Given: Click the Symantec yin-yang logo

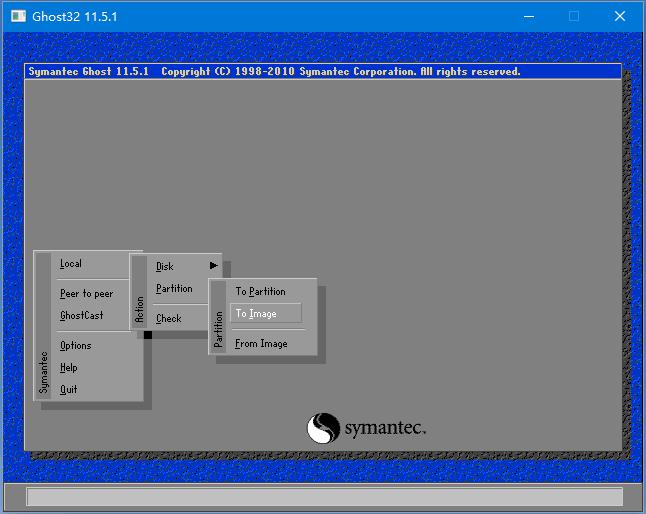Looking at the screenshot, I should [x=324, y=428].
